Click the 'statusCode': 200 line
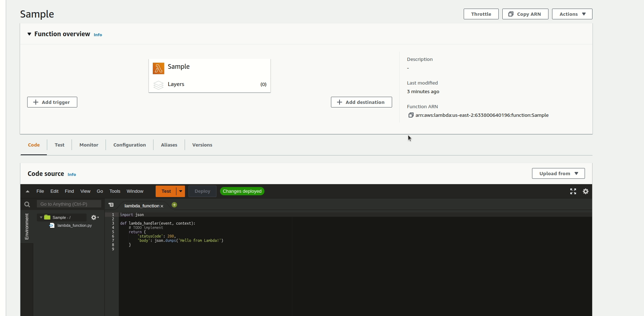 (x=157, y=236)
